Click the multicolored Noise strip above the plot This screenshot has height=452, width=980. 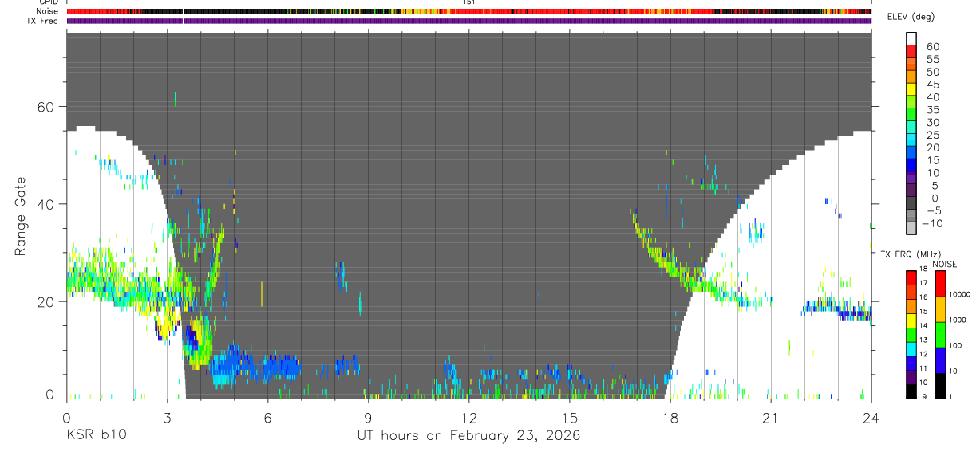469,11
